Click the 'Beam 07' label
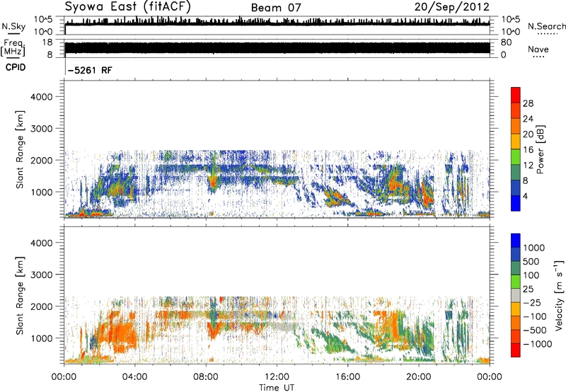The width and height of the screenshot is (566, 392). coord(276,8)
